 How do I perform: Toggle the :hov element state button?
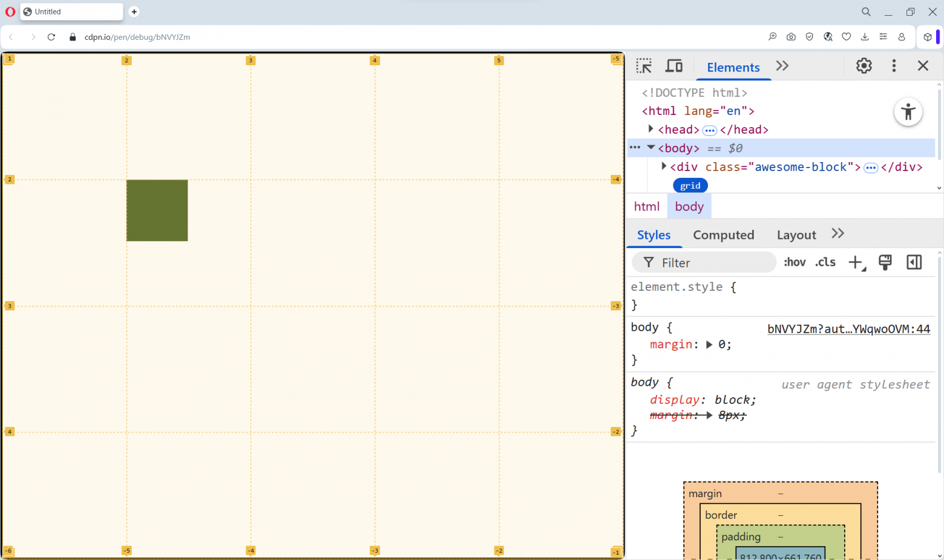pyautogui.click(x=795, y=262)
